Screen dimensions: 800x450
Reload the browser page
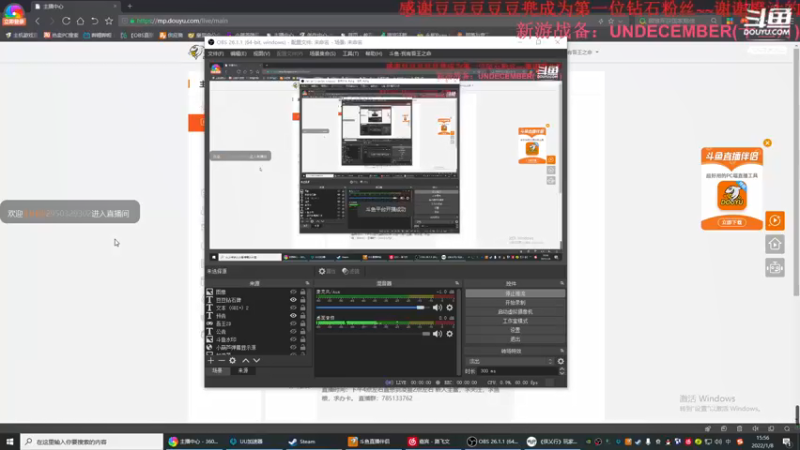point(66,21)
